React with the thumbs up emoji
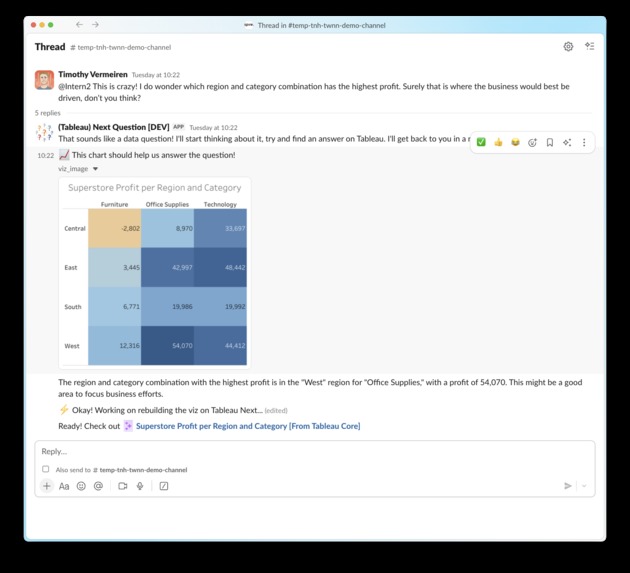 498,142
